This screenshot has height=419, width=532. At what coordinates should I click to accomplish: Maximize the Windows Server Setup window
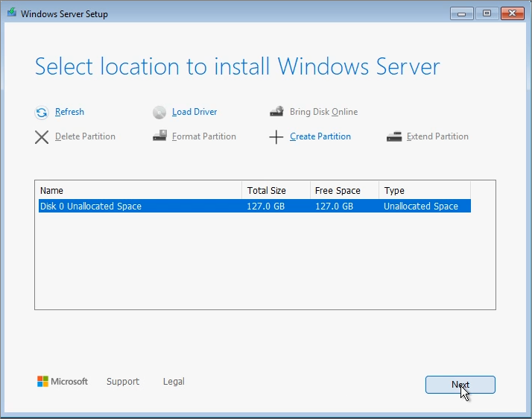[487, 13]
